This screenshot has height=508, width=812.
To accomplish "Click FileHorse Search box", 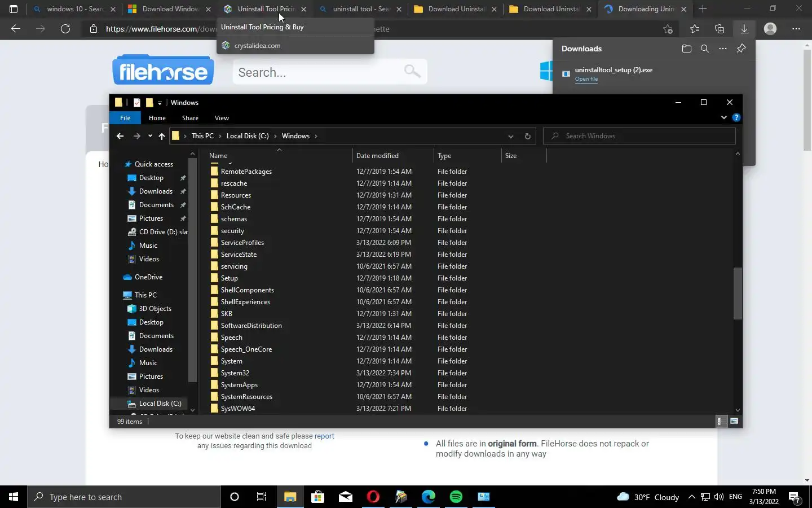I will (330, 72).
